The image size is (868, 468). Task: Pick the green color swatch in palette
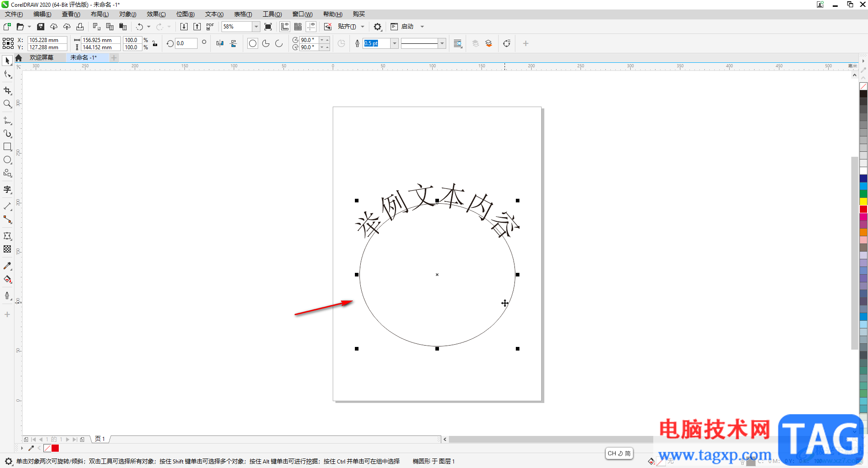[x=863, y=193]
